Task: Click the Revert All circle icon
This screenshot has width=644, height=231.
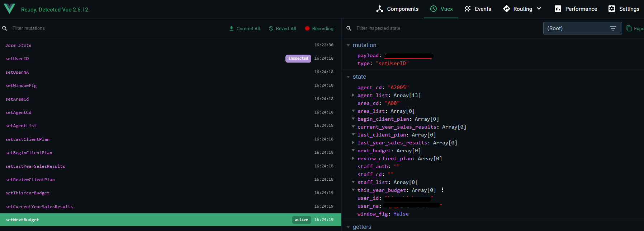Action: 271,28
